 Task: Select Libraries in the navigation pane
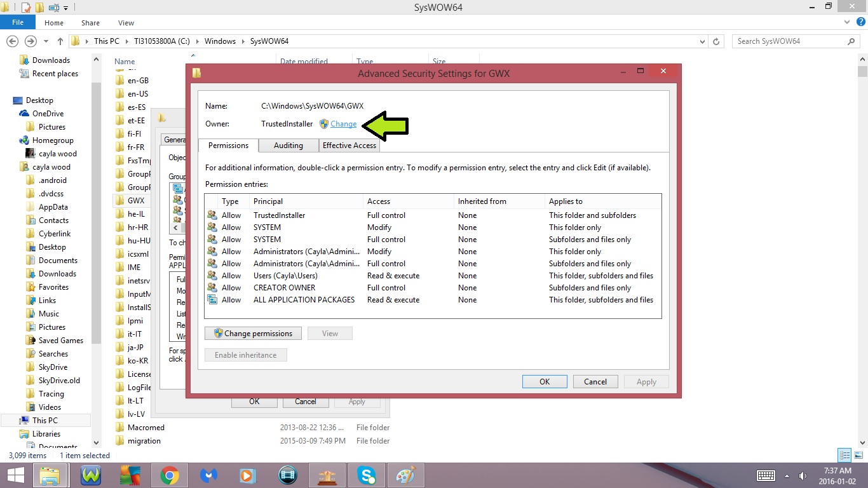(x=46, y=434)
